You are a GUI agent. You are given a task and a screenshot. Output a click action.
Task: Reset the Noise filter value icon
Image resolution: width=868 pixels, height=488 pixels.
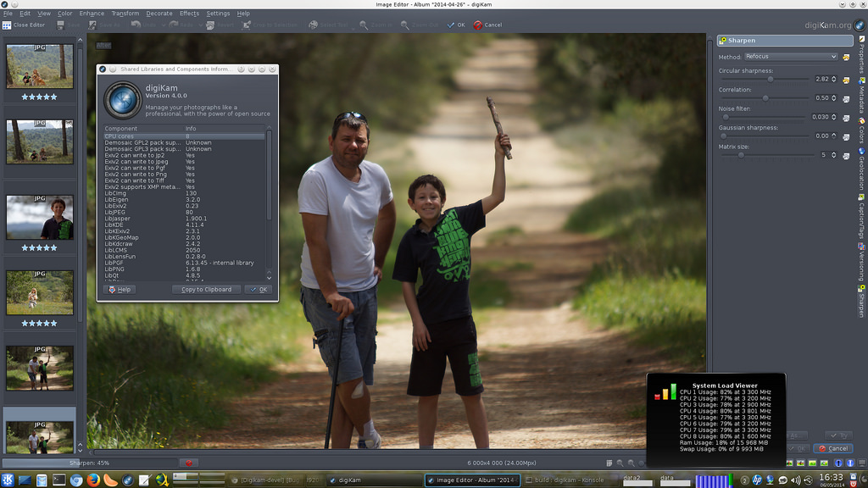846,117
